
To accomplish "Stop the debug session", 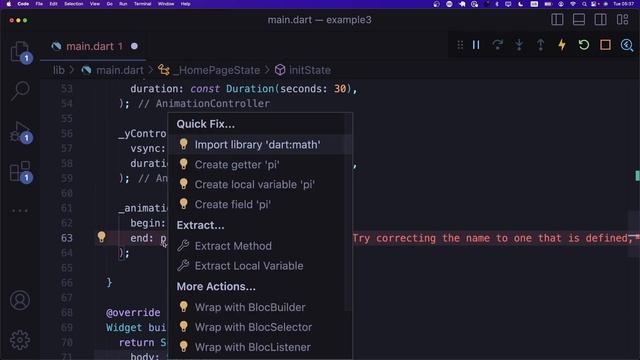I will tap(605, 44).
